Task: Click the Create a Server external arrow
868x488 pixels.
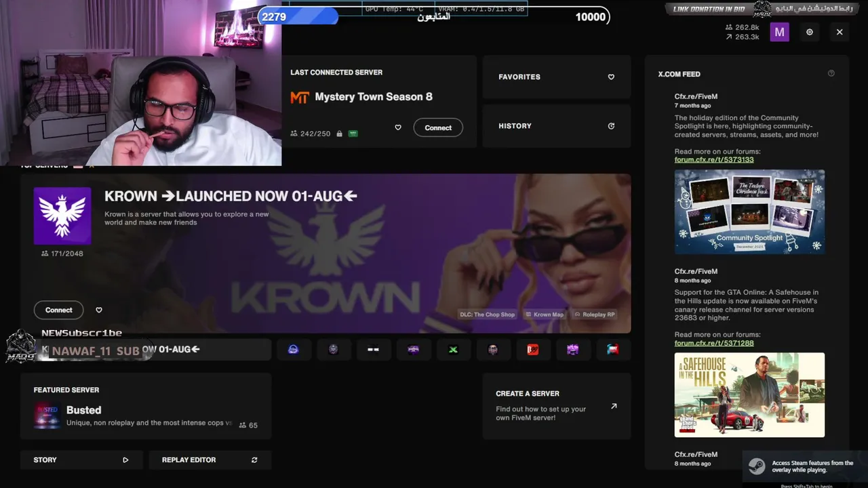Action: point(614,406)
